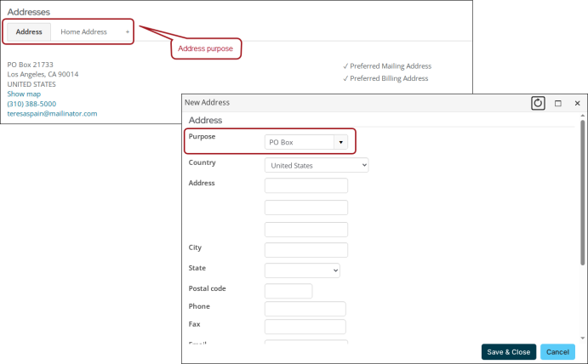Focus the first Address line field
588x364 pixels.
(306, 185)
